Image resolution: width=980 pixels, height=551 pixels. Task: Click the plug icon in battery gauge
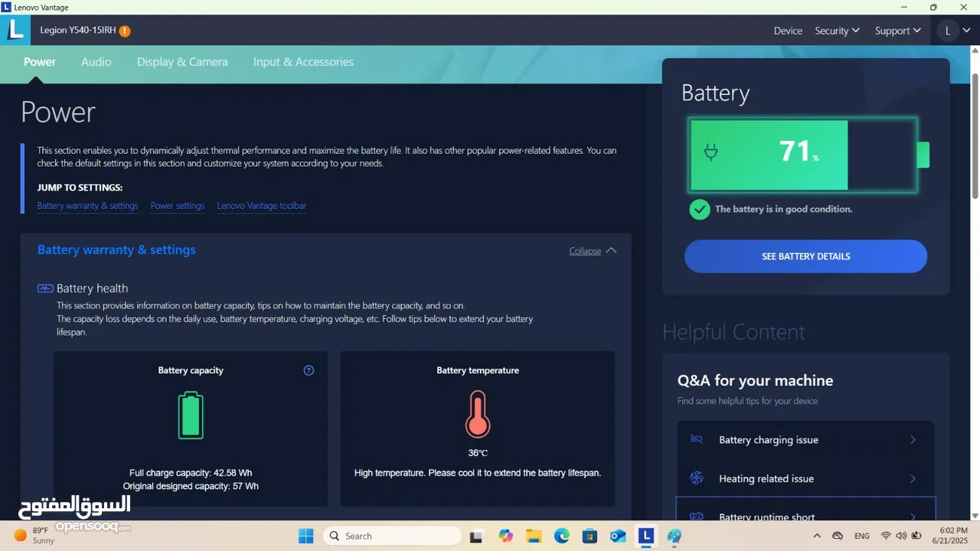coord(710,152)
